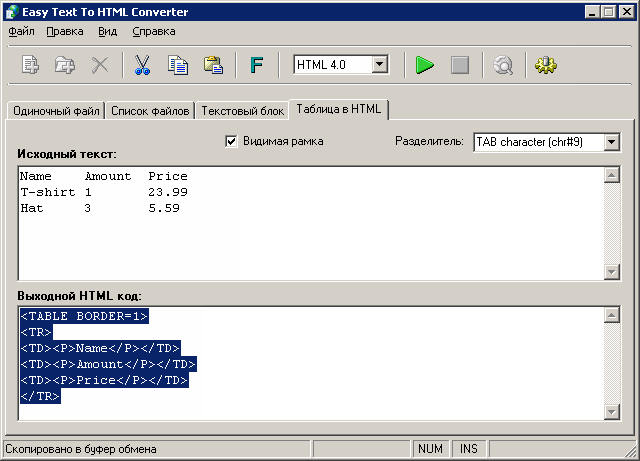The height and width of the screenshot is (461, 640).
Task: Click the delete X toolbar icon
Action: [x=100, y=65]
